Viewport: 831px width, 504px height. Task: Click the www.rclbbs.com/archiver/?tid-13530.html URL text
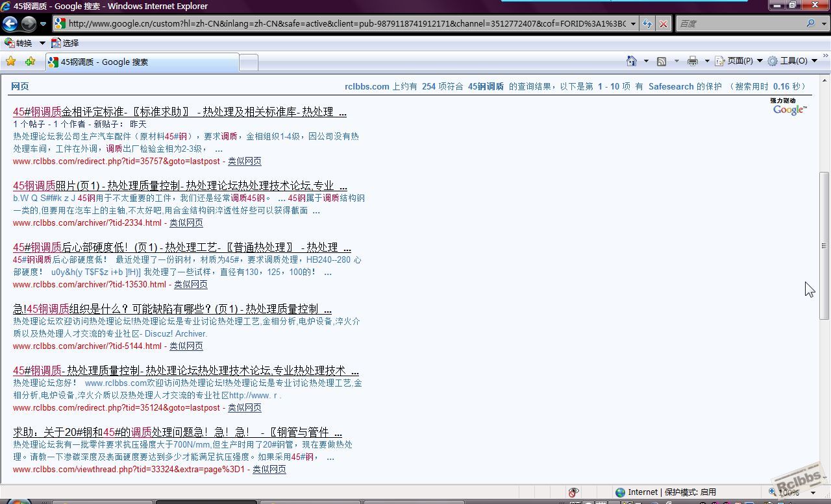click(x=90, y=284)
